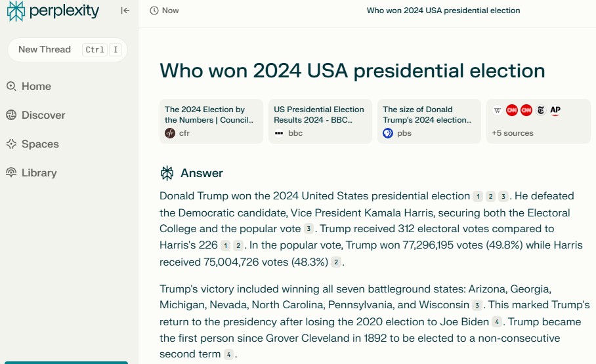Click the AP source icon
This screenshot has width=596, height=364.
coord(555,110)
